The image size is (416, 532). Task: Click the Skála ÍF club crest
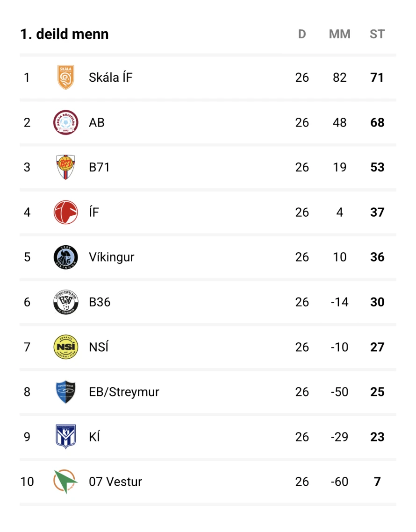pyautogui.click(x=65, y=78)
